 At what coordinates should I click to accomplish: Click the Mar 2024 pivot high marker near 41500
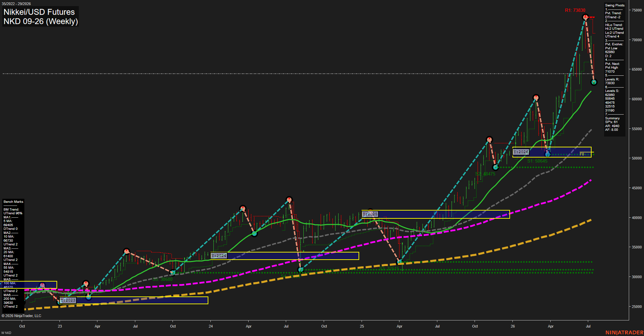click(243, 208)
